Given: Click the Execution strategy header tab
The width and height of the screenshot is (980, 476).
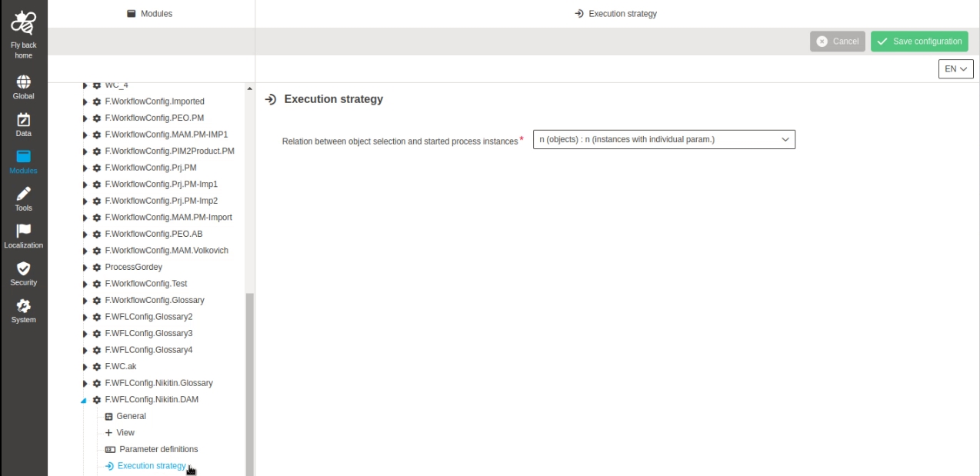Looking at the screenshot, I should (616, 14).
